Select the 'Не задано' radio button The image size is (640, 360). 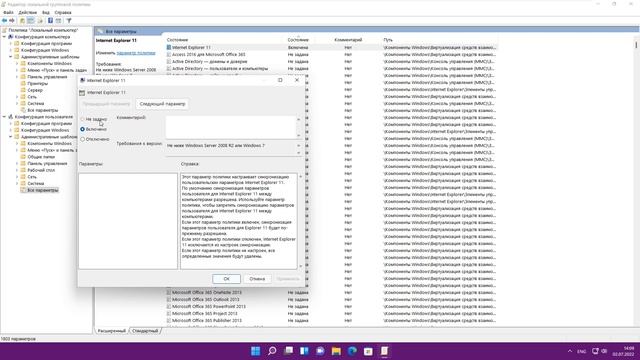[82, 119]
